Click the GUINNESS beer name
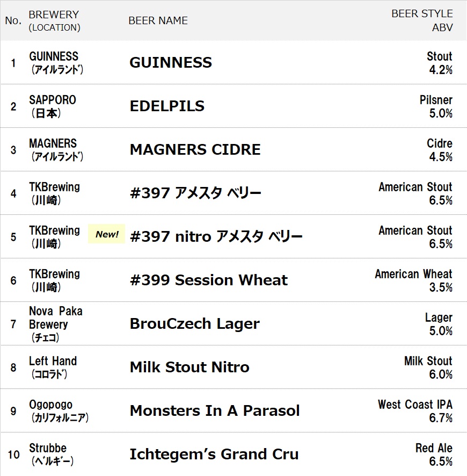 pos(171,62)
